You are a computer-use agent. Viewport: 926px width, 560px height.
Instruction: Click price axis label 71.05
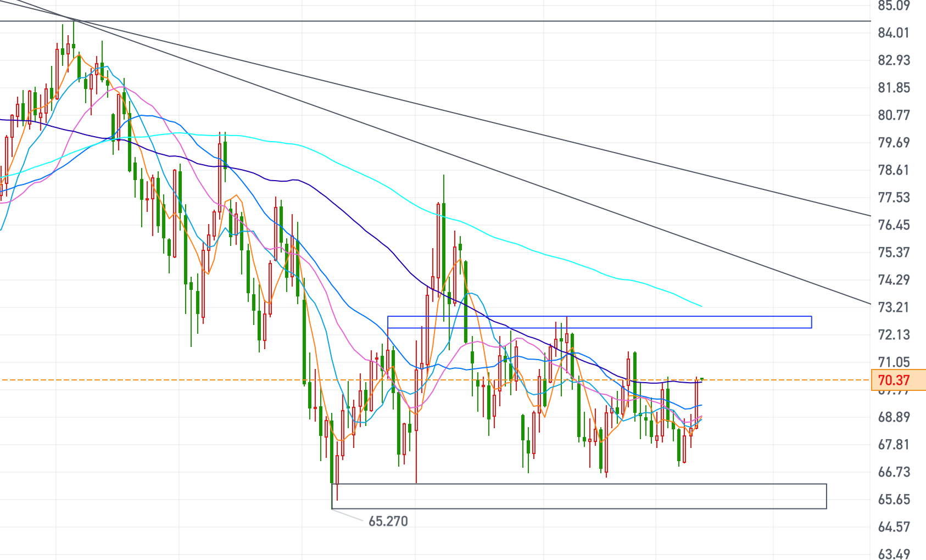[894, 362]
